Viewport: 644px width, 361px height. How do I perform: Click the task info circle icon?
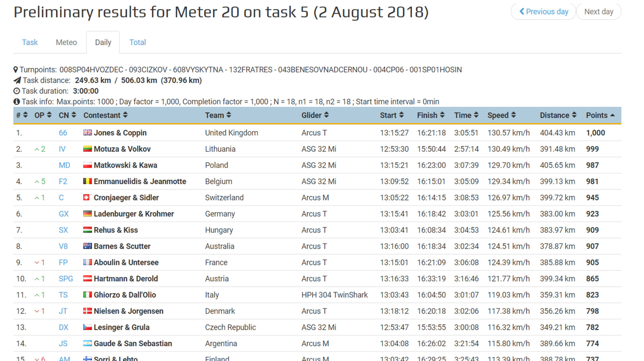(x=16, y=102)
